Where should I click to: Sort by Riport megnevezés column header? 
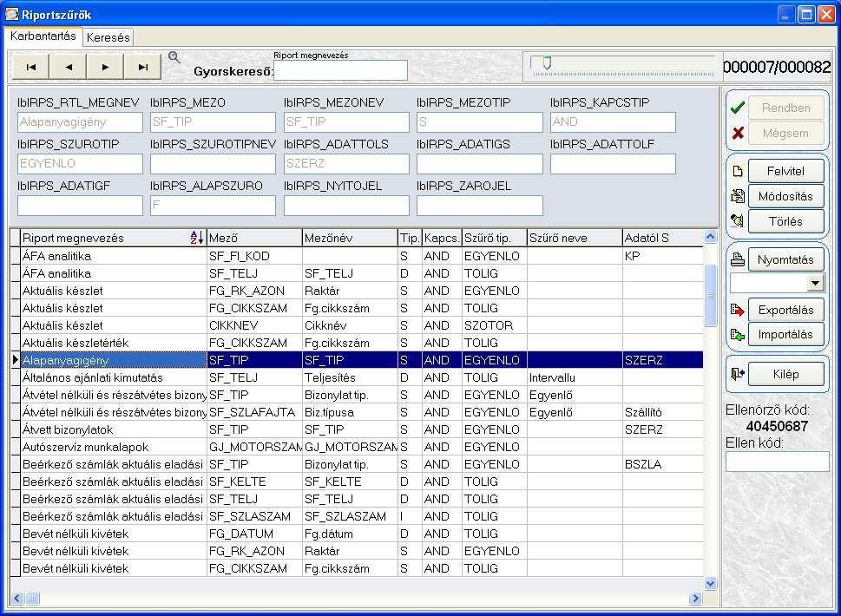pos(113,238)
